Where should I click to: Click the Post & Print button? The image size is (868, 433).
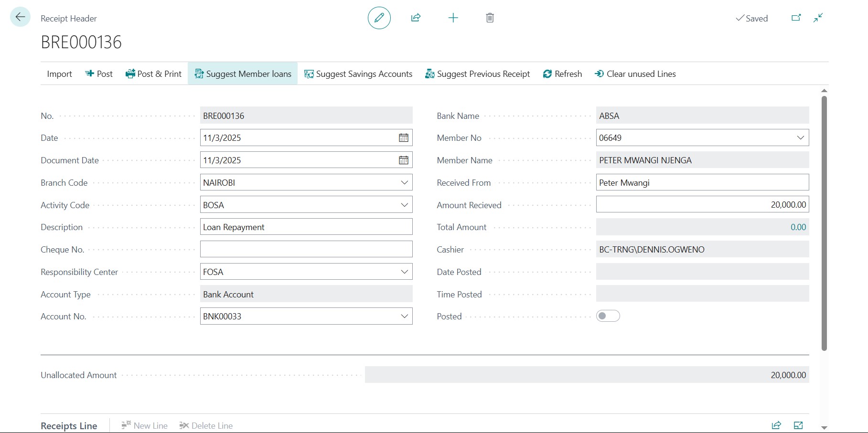point(153,74)
